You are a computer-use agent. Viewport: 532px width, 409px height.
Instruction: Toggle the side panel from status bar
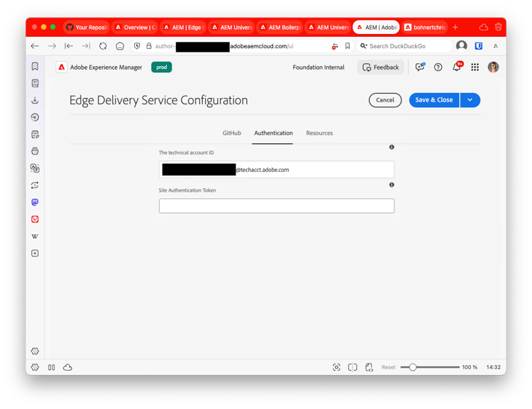tap(51, 367)
